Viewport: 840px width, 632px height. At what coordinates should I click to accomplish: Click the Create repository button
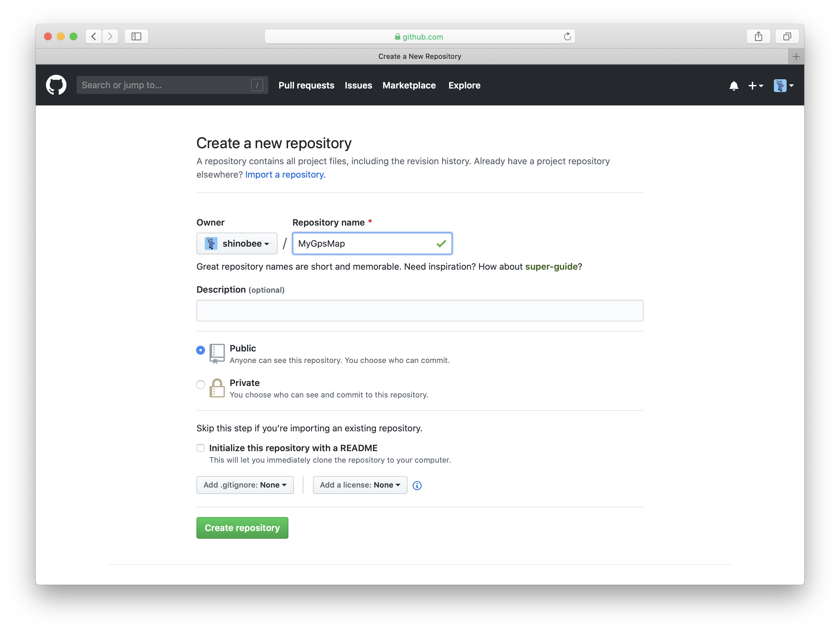(x=242, y=528)
